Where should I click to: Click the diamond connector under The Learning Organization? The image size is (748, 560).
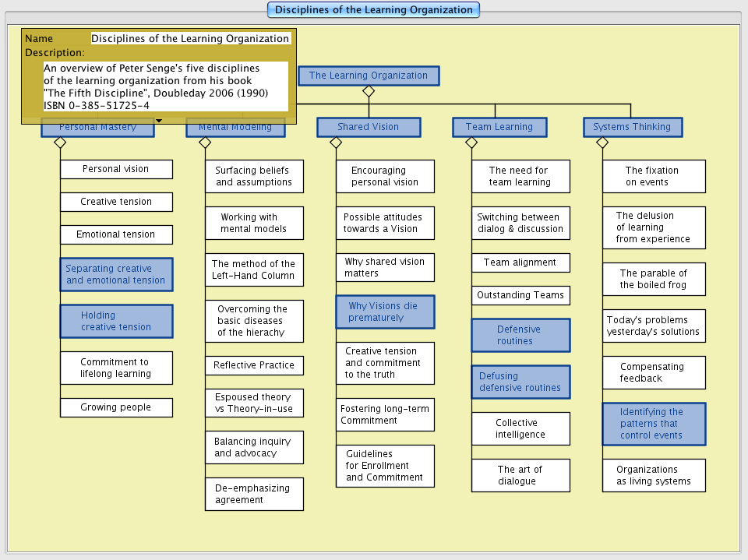(x=369, y=91)
